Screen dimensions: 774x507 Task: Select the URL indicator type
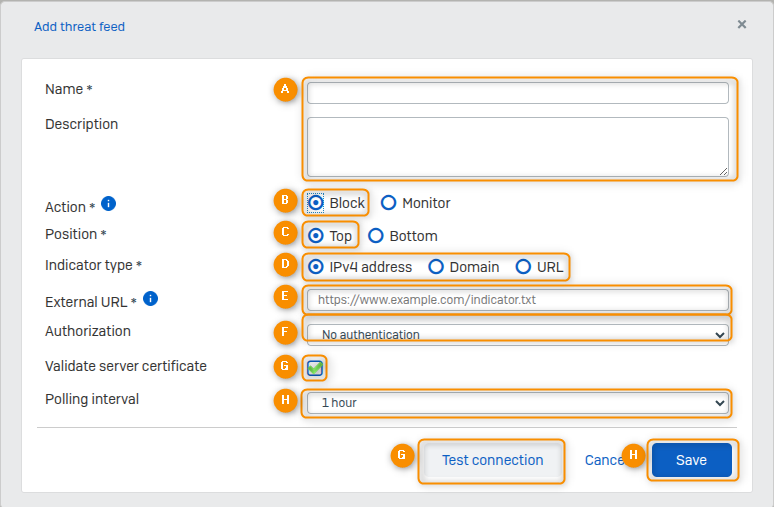point(524,267)
